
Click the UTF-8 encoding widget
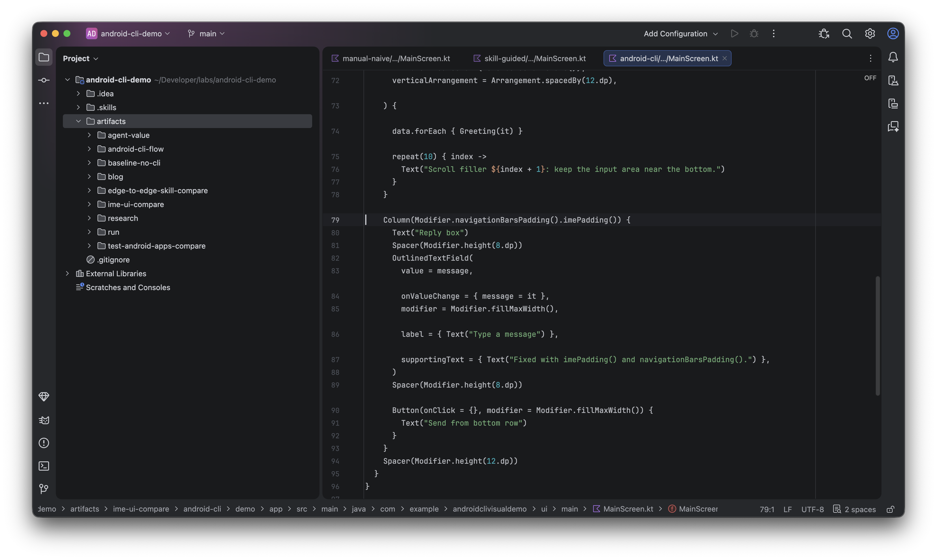812,509
